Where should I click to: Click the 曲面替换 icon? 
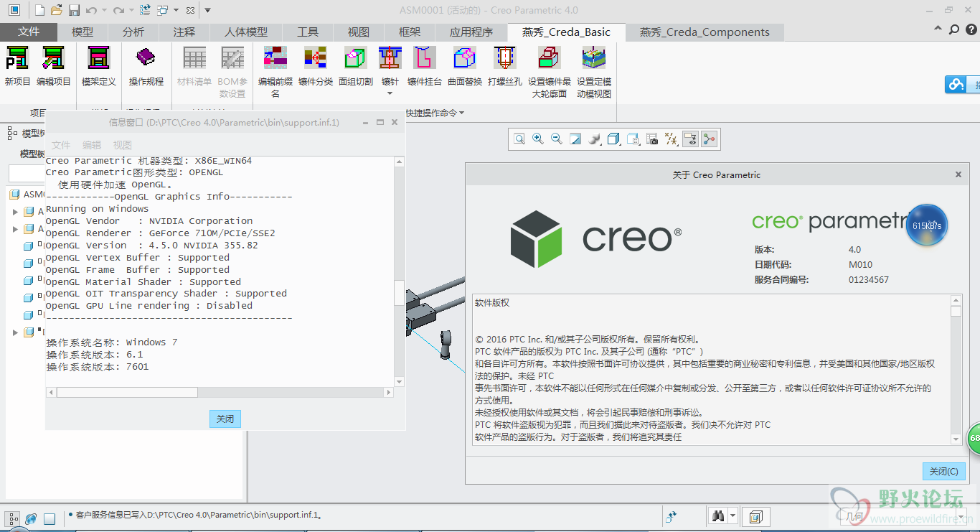pos(465,58)
